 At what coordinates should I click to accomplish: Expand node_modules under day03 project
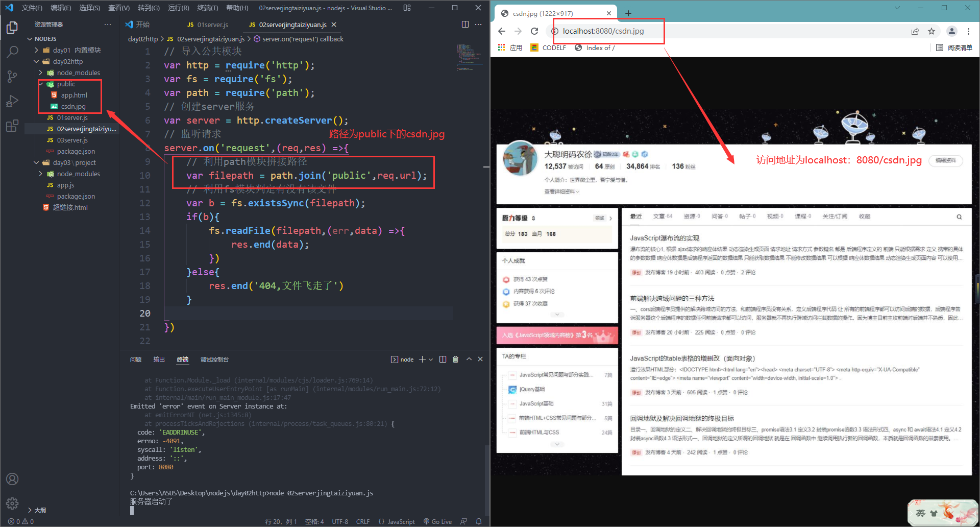[x=41, y=174]
